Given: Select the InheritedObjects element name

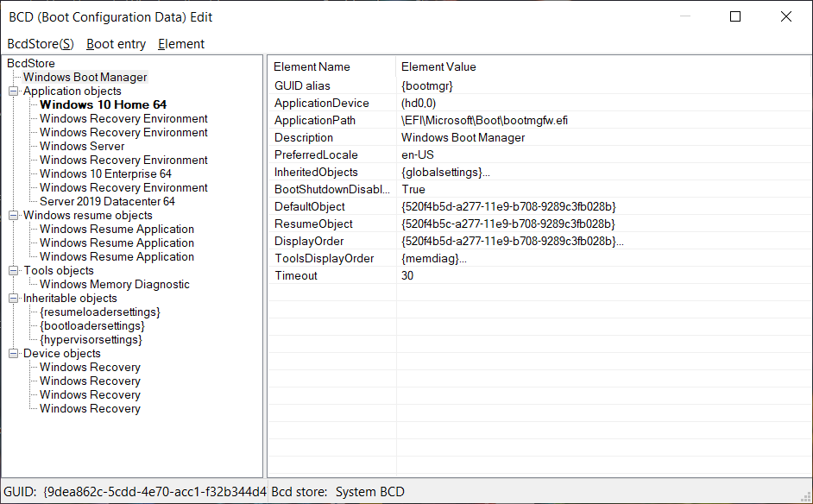Looking at the screenshot, I should coord(316,172).
